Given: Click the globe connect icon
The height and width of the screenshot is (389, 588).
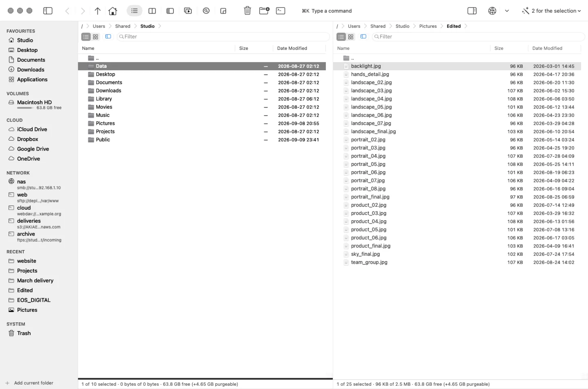Looking at the screenshot, I should point(492,11).
